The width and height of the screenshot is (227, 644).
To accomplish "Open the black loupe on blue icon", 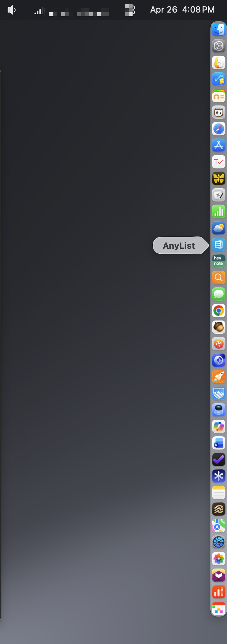I will (x=219, y=410).
